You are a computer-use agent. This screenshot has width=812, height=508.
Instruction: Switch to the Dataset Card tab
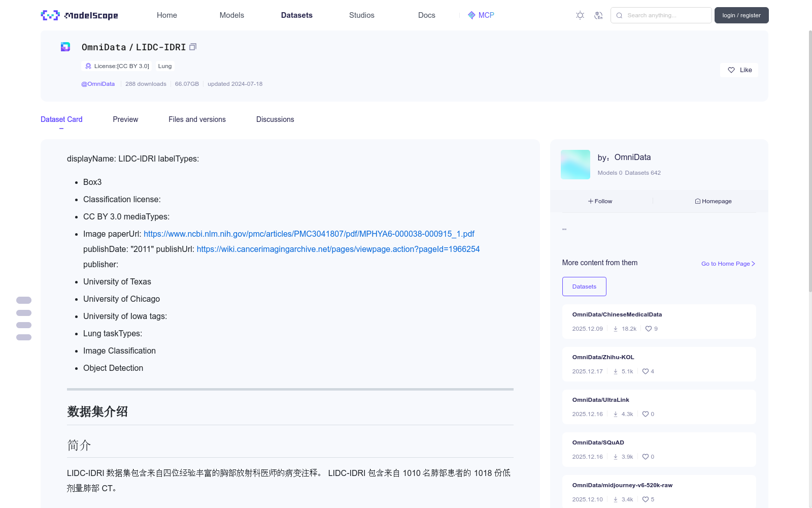[x=61, y=119]
